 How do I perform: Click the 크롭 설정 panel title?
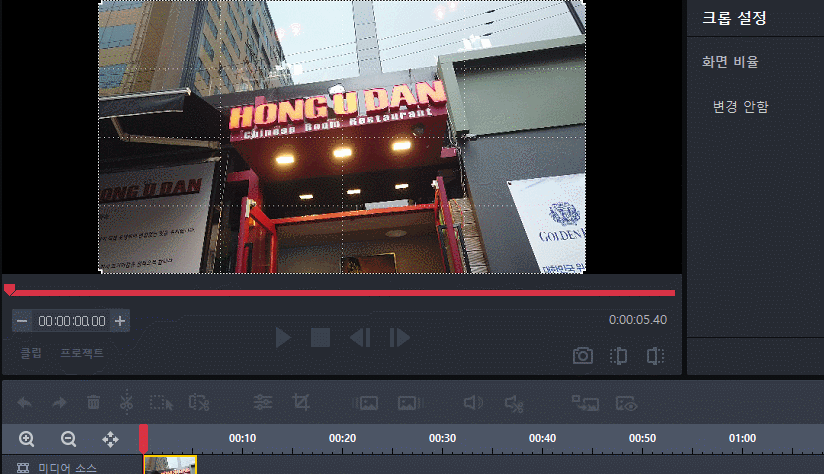click(x=734, y=18)
